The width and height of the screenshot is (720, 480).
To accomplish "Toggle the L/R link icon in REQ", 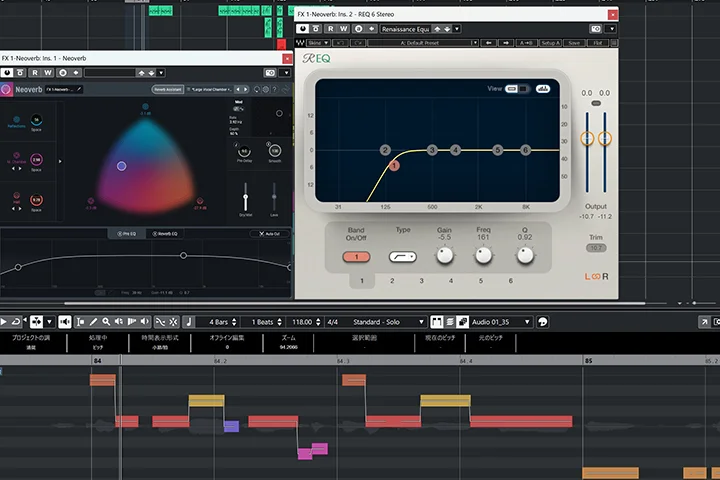I will point(596,277).
